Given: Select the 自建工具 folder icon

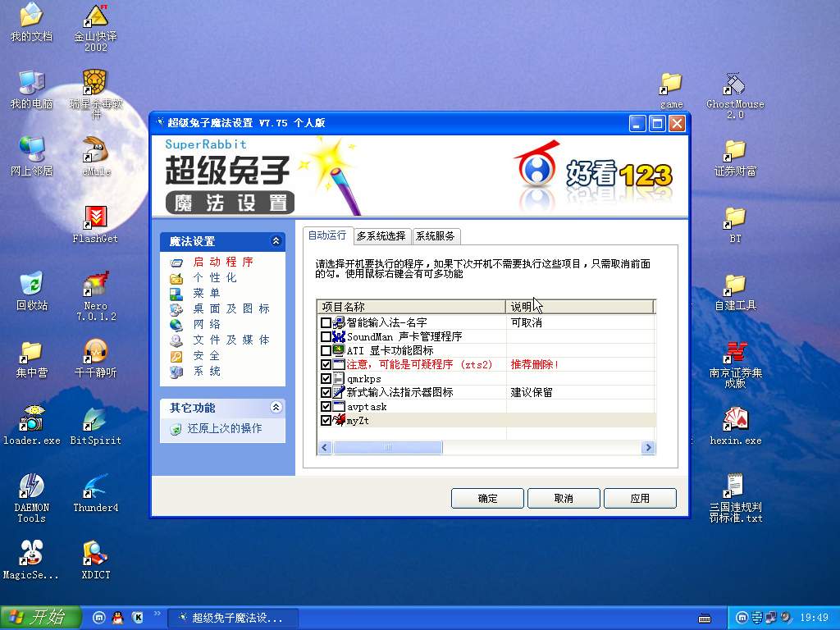Looking at the screenshot, I should 735,291.
